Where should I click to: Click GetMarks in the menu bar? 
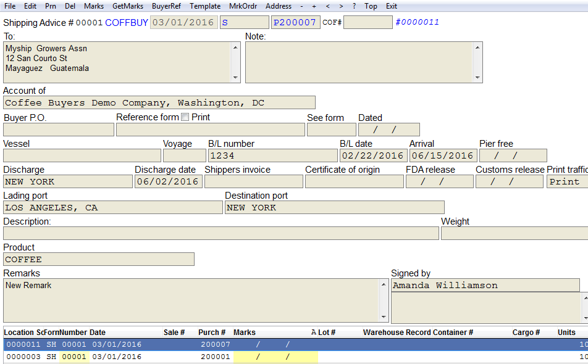coord(128,6)
